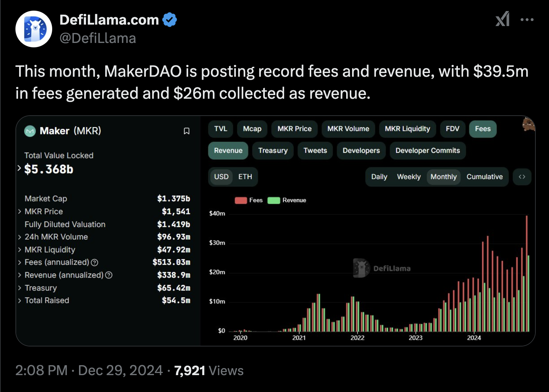549x392 pixels.
Task: Expand the Fees (annualized) row
Action: pos(19,262)
